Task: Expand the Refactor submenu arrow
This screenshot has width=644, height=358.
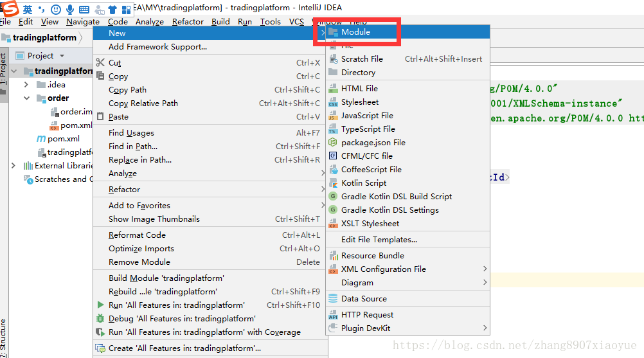Action: pos(323,189)
